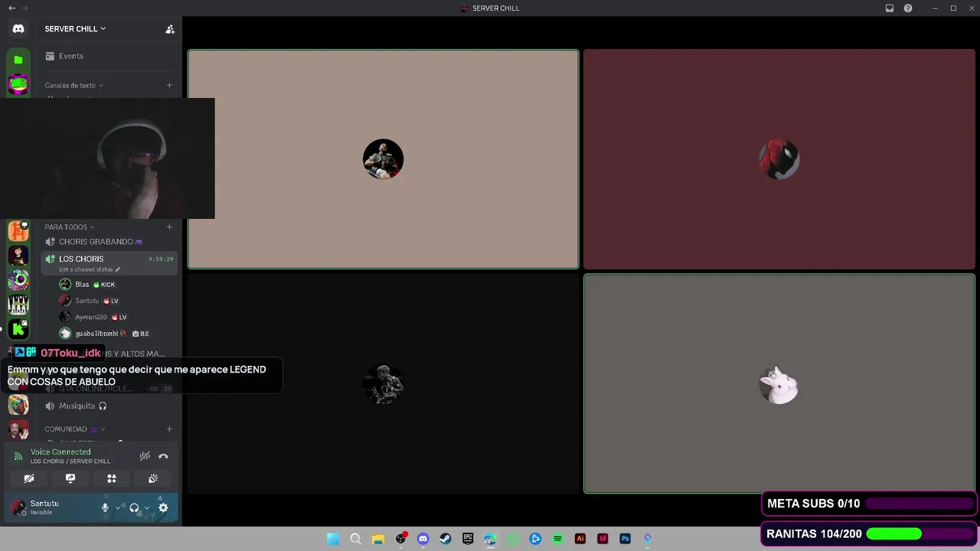This screenshot has height=551, width=980.
Task: Click the 'Voice Connected' status text
Action: pyautogui.click(x=60, y=452)
